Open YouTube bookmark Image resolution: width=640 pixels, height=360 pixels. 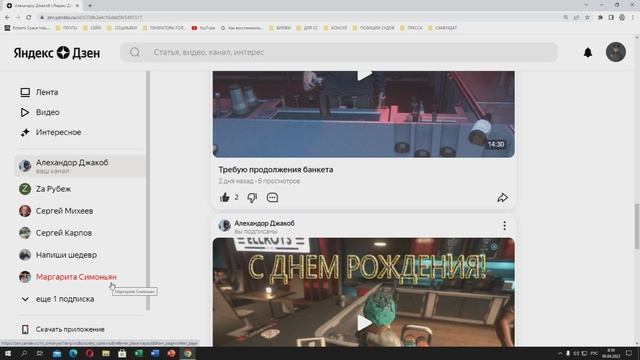click(203, 28)
